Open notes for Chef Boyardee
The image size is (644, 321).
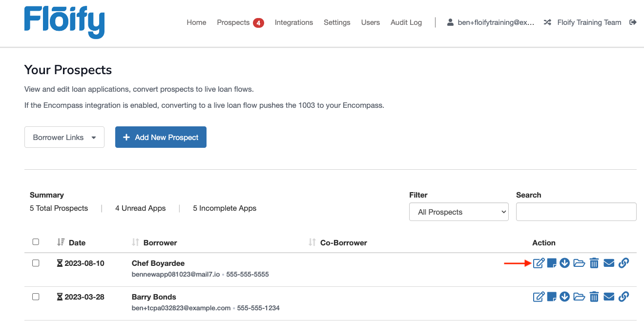(551, 263)
